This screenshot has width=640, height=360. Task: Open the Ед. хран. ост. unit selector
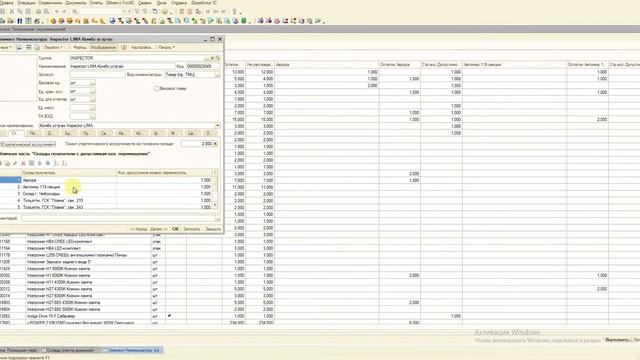(x=93, y=91)
